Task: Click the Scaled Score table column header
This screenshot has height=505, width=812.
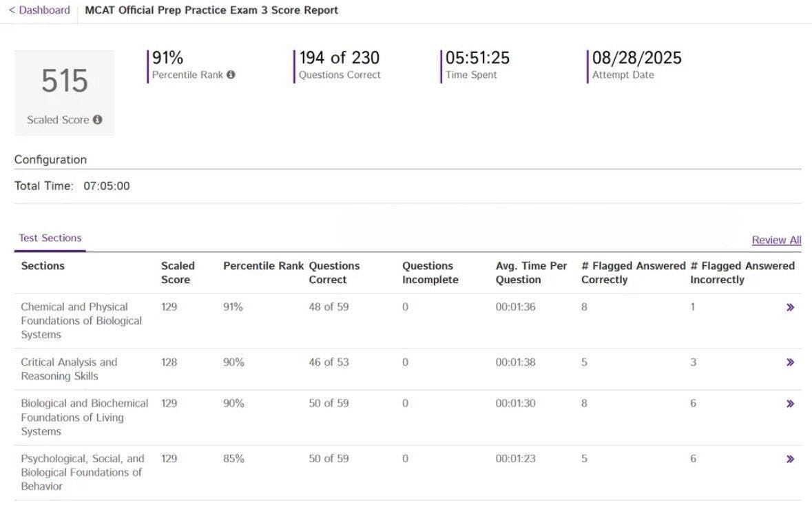Action: [178, 273]
